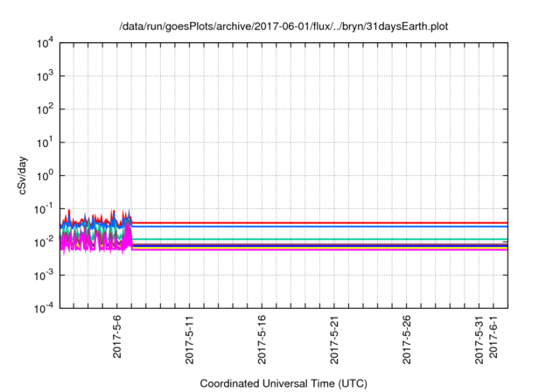
Task: Click the 10^2 y-axis tick label
Action: [x=45, y=109]
